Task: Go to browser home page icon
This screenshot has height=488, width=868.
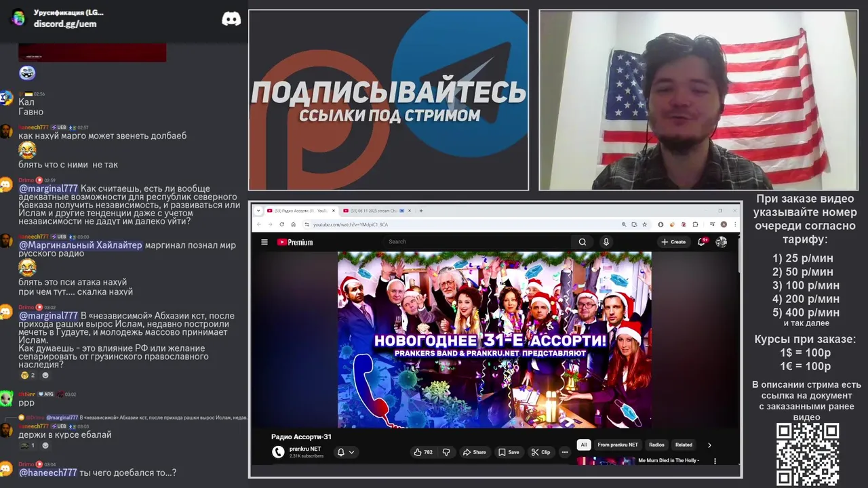Action: (x=293, y=224)
